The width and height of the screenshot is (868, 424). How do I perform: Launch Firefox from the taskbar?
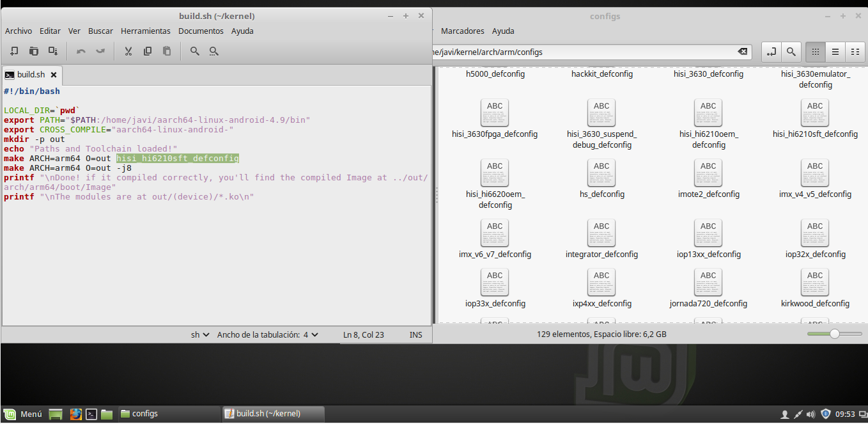76,414
